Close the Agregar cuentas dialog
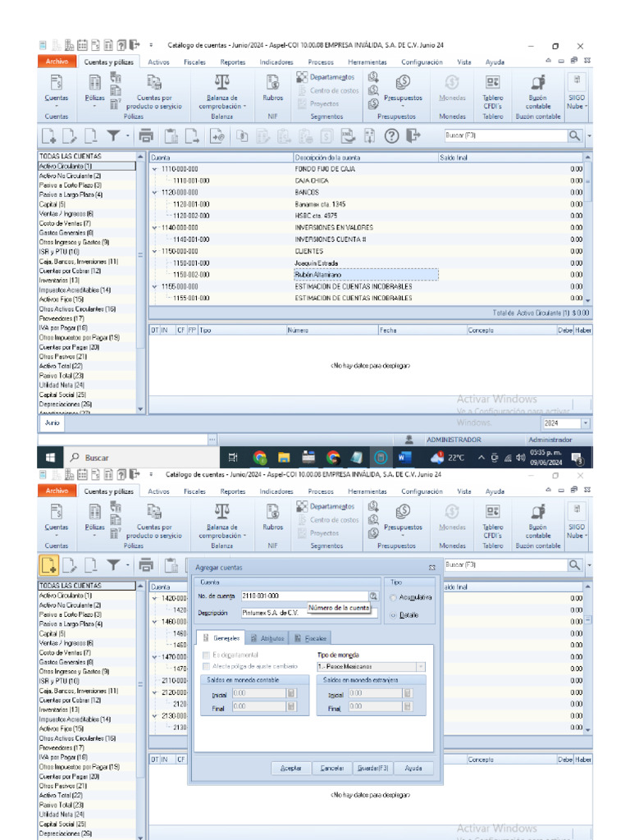The image size is (630, 840). click(x=431, y=568)
